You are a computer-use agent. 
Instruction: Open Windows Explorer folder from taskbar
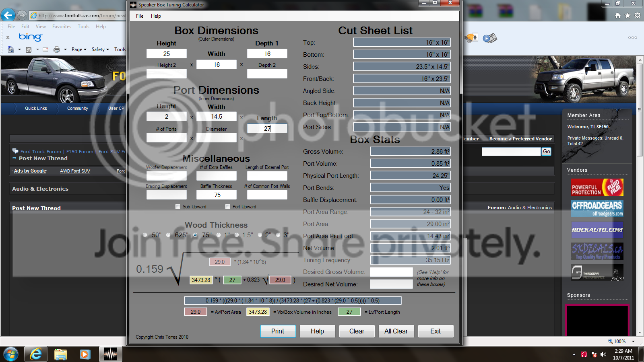pos(61,354)
